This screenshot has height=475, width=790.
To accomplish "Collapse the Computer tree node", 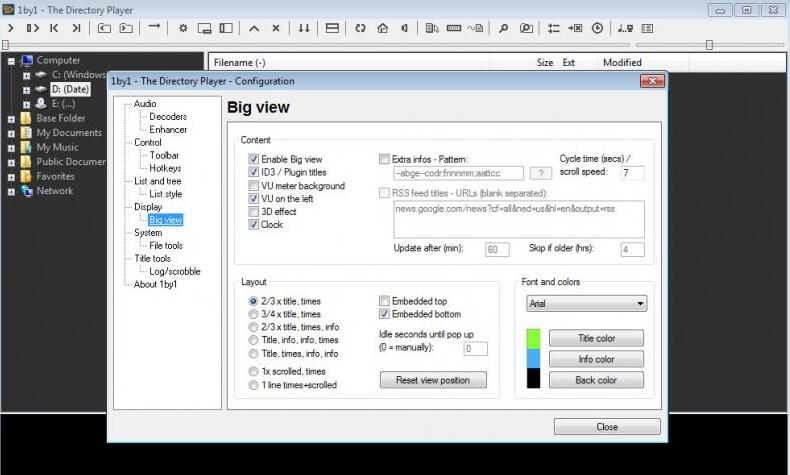I will pos(11,61).
